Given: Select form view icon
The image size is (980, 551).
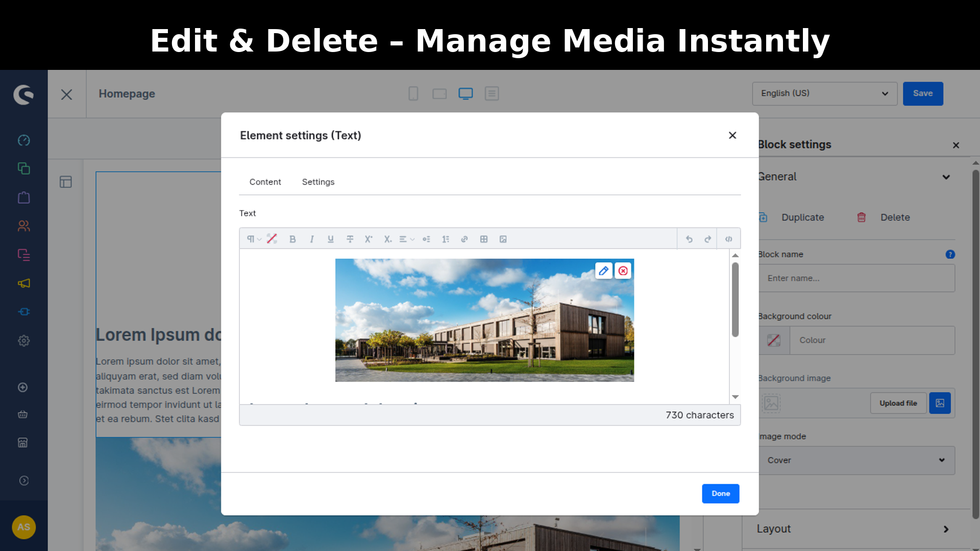Looking at the screenshot, I should point(492,93).
